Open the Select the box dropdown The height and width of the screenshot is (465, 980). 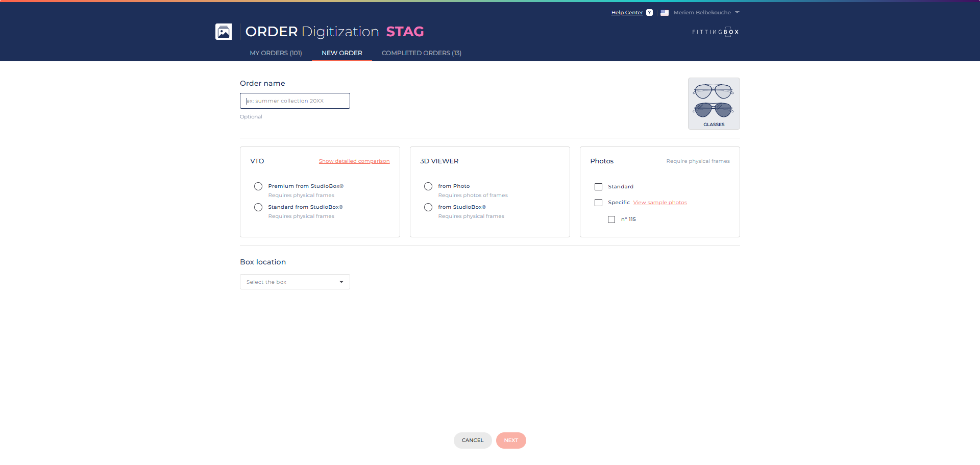pyautogui.click(x=295, y=282)
